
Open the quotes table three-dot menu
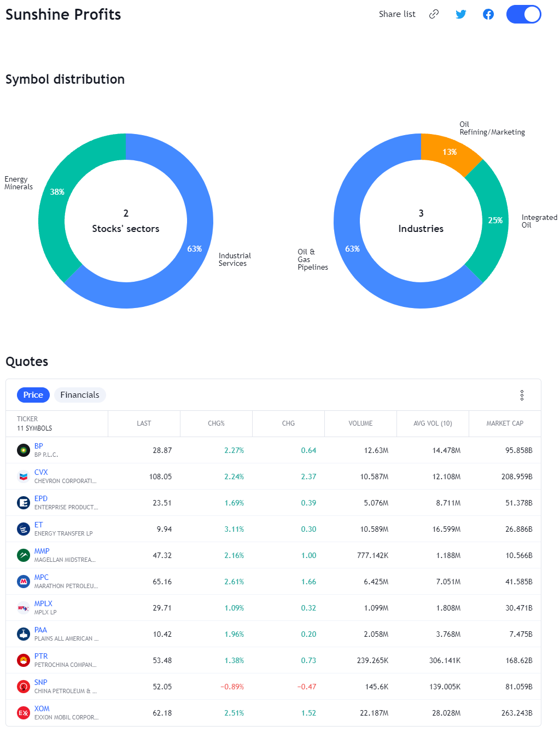[522, 396]
